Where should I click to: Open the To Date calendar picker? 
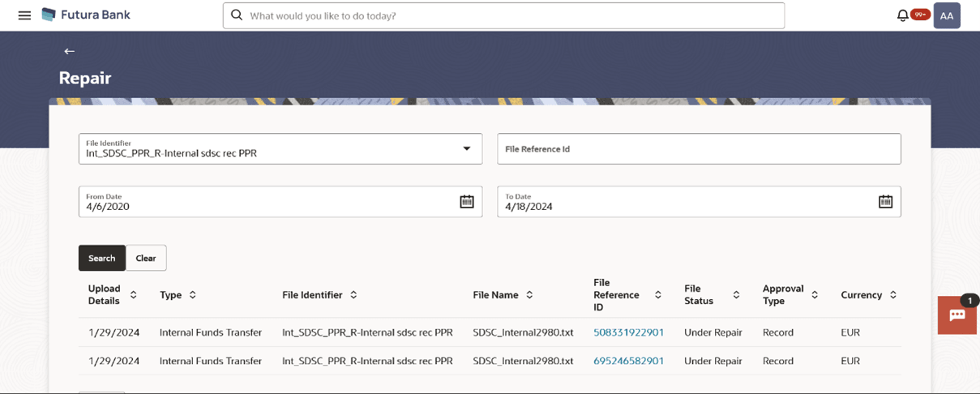pyautogui.click(x=885, y=202)
